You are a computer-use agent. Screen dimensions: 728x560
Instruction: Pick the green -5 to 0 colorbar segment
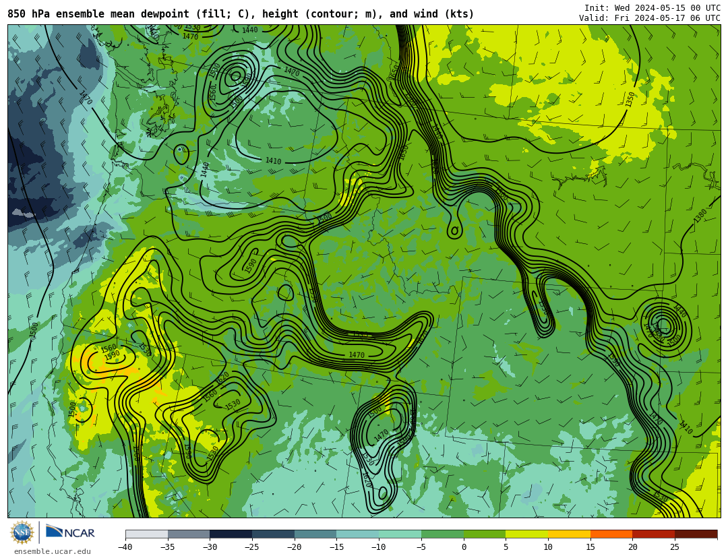pos(442,534)
